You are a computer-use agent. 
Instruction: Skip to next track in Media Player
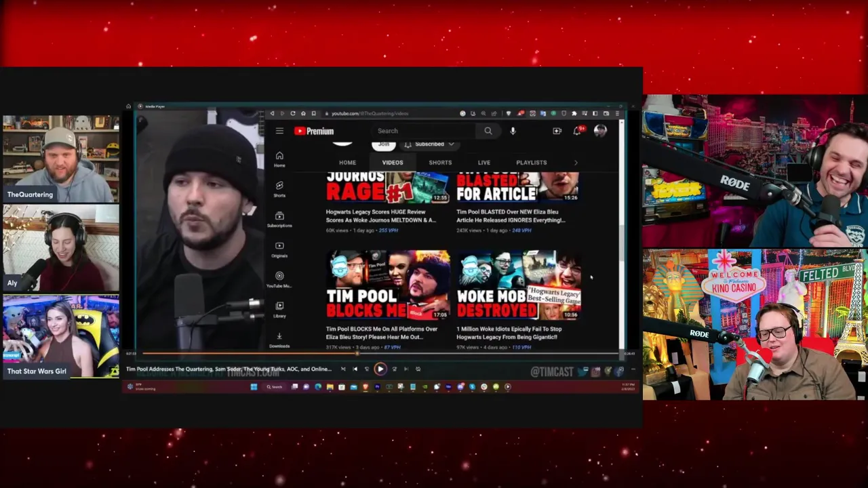coord(406,369)
